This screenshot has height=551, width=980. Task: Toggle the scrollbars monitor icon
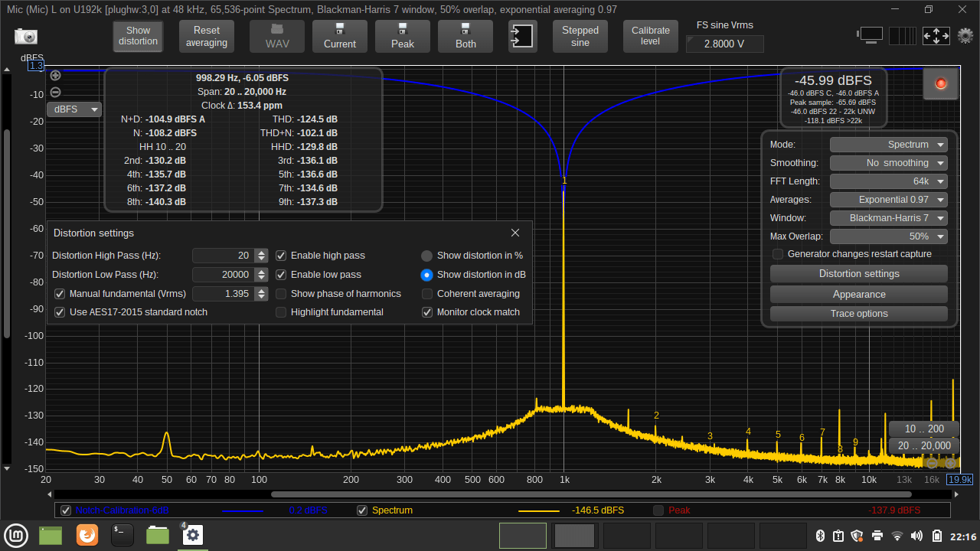coord(871,34)
